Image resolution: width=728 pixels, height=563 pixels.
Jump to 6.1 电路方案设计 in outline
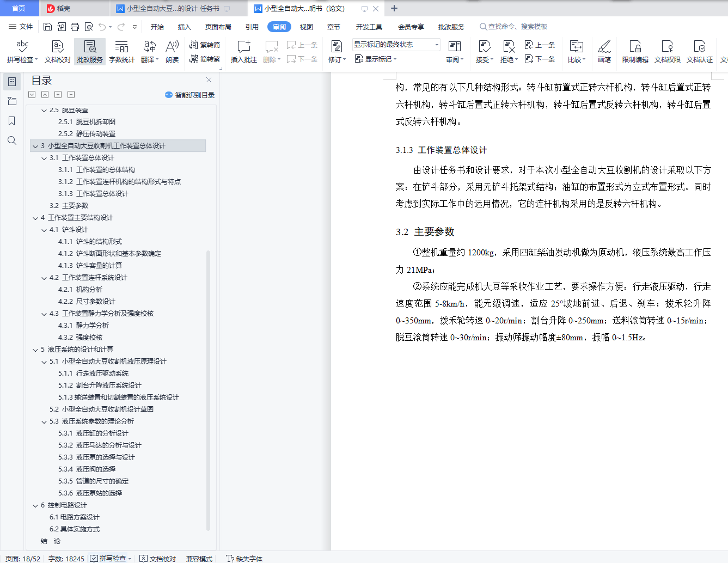[75, 517]
